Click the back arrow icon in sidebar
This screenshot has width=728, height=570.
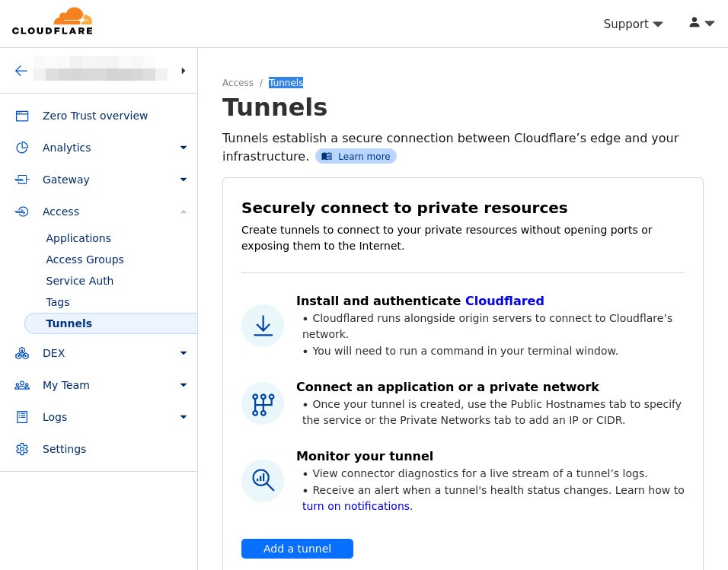(21, 71)
